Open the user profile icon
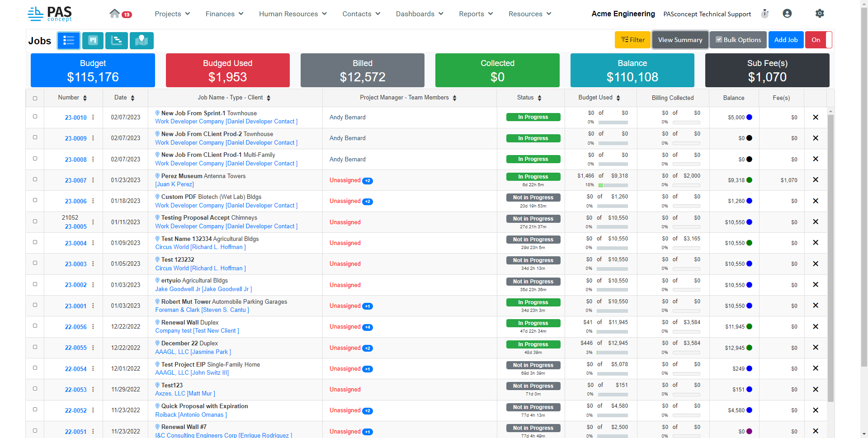This screenshot has height=438, width=868. point(787,14)
